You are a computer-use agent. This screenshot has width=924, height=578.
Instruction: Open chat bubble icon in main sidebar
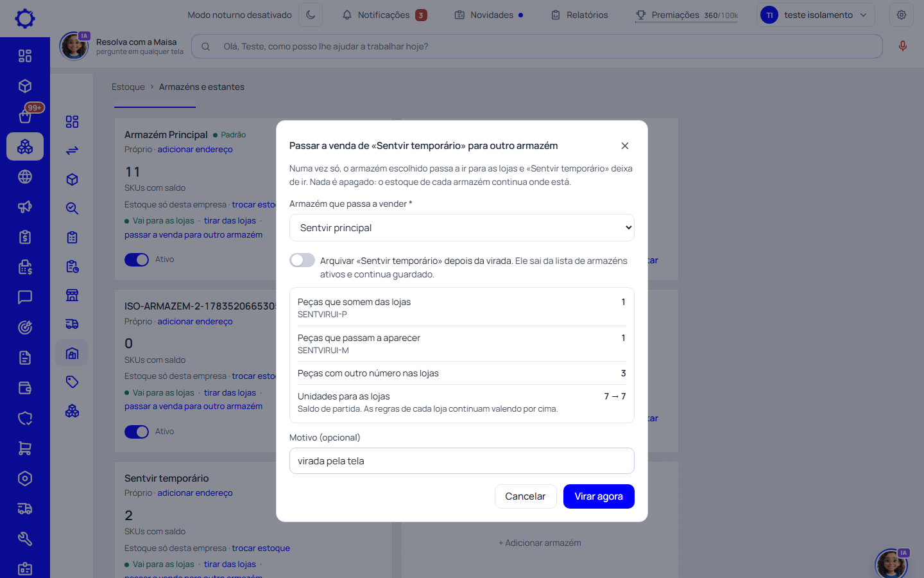[25, 297]
